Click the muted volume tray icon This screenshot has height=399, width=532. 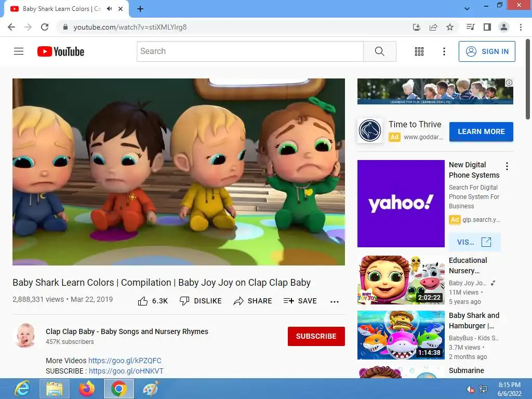pos(470,389)
